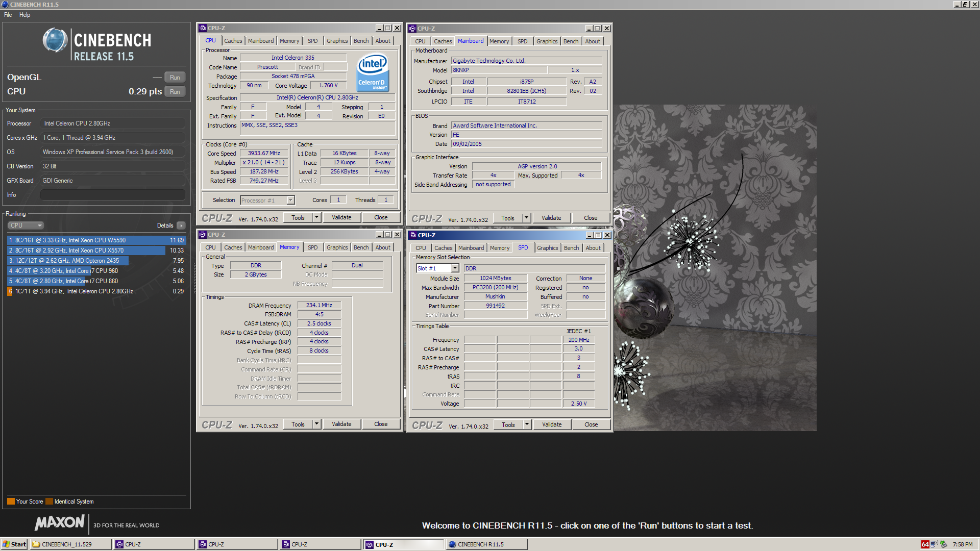Click the red 64 tray icon
This screenshot has height=551, width=980.
925,544
